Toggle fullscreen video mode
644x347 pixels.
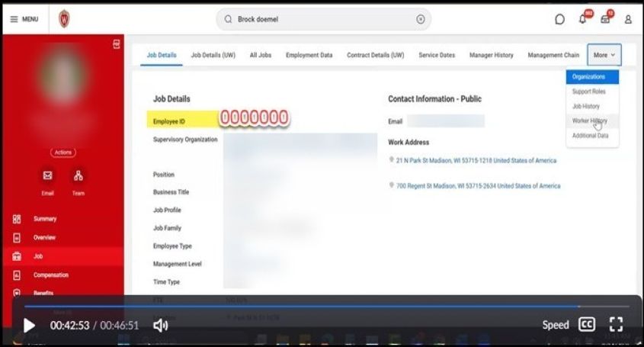[x=617, y=325]
